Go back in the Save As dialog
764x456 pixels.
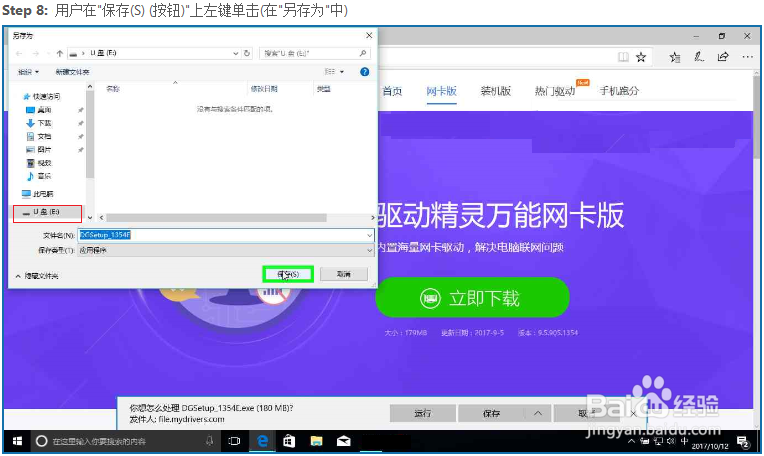click(19, 53)
